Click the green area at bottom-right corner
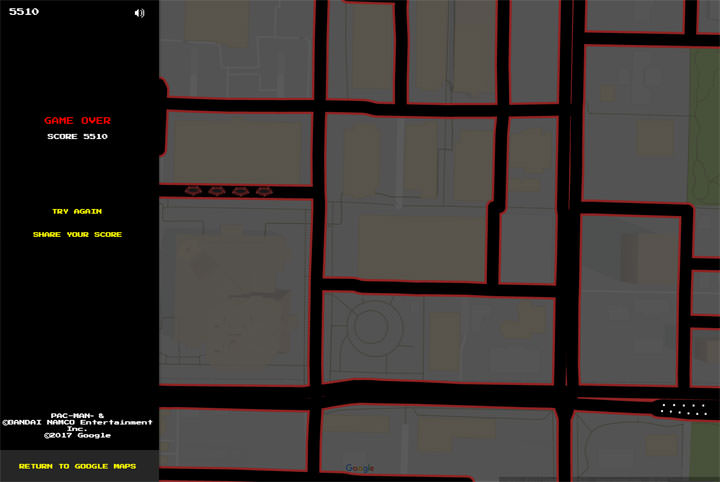Screen dimensions: 720x482 click(704, 448)
